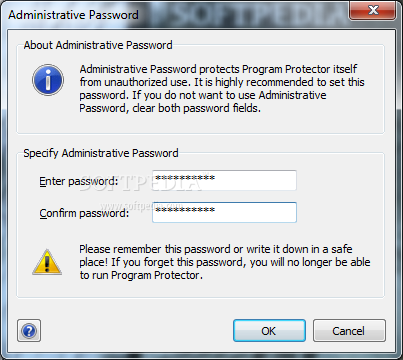
Task: Click the Administrative Password title bar text
Action: pyautogui.click(x=73, y=15)
